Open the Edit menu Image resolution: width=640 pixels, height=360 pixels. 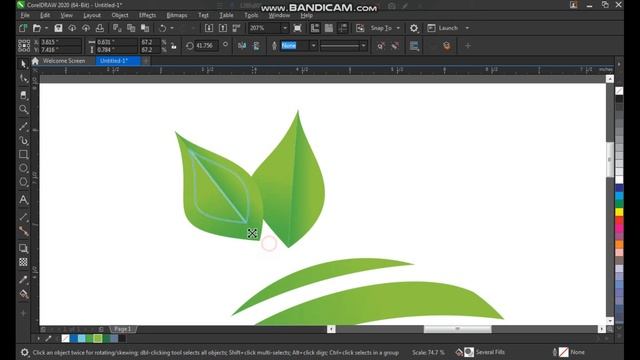[45, 15]
